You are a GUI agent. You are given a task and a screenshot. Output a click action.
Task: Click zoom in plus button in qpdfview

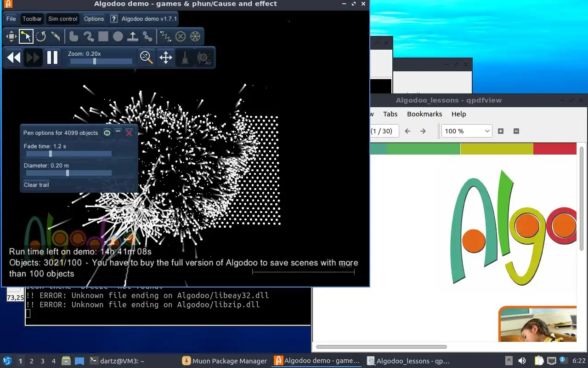[x=501, y=131]
